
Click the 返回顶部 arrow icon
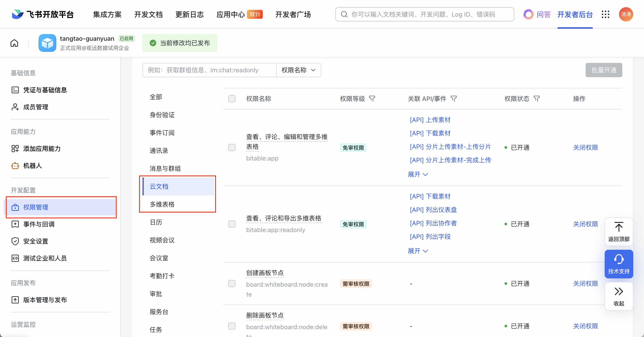tap(619, 227)
